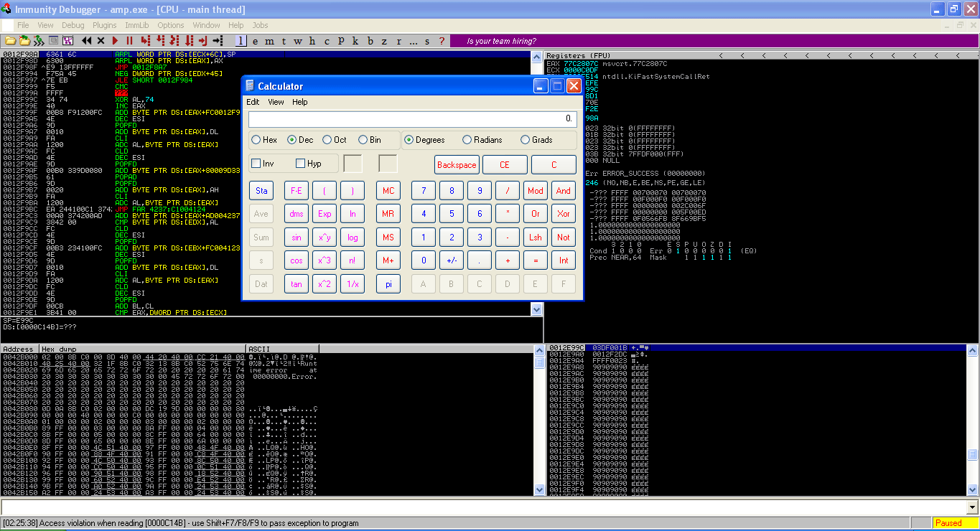Image resolution: width=980 pixels, height=531 pixels.
Task: Click Backspace button in Calculator
Action: pos(457,164)
